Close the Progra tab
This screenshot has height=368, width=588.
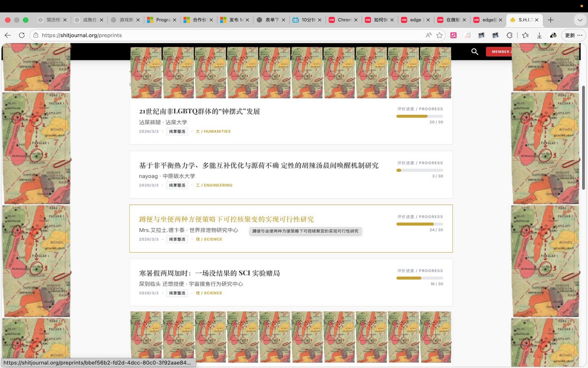coord(175,20)
